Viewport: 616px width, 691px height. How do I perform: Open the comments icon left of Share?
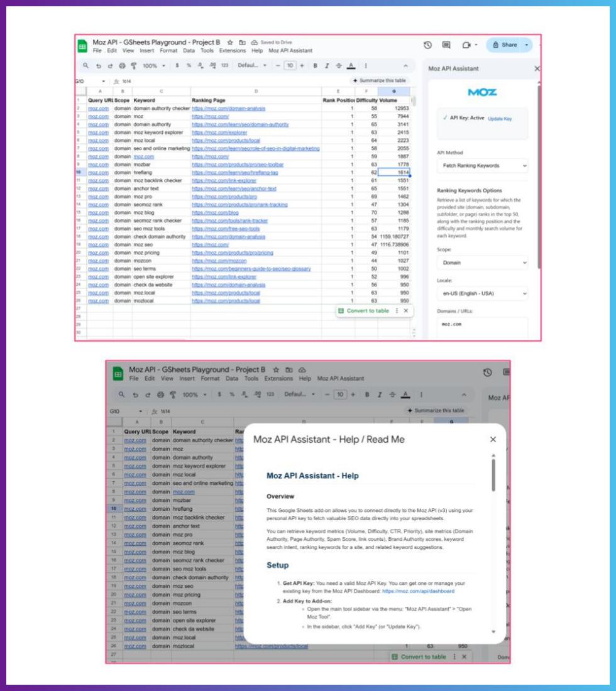[x=446, y=45]
